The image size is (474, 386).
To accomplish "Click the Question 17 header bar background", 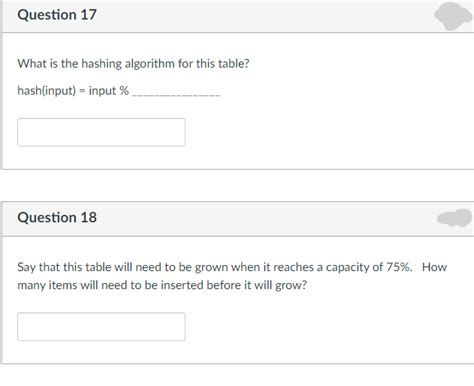I will tap(237, 16).
